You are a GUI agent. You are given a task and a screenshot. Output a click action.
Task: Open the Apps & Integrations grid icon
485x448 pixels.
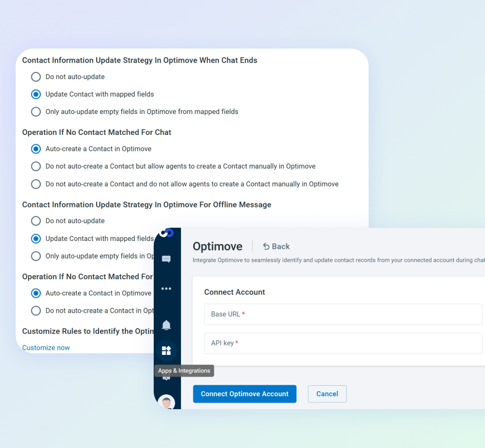click(167, 350)
